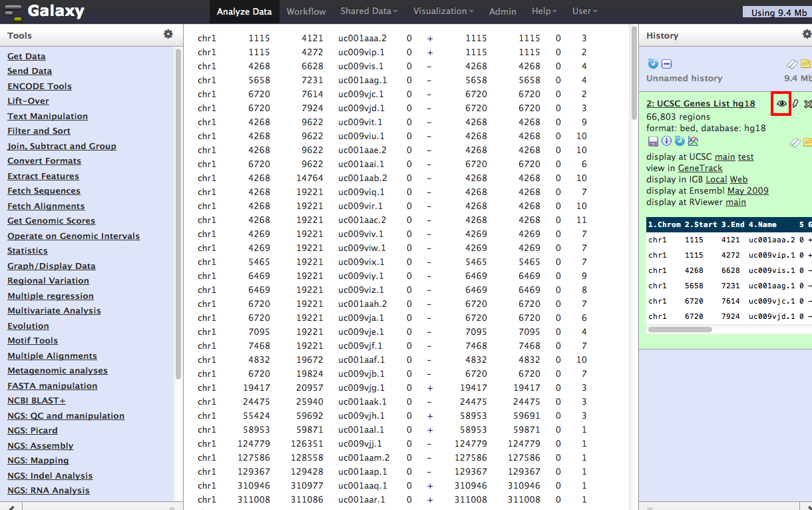Expand the Filter and Sort section
The width and height of the screenshot is (812, 510).
pos(39,131)
